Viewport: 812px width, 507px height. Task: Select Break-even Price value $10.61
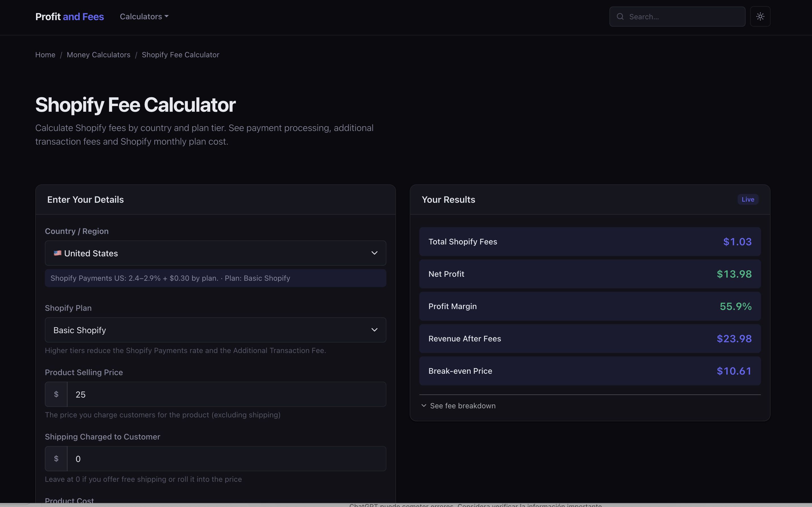pyautogui.click(x=734, y=371)
